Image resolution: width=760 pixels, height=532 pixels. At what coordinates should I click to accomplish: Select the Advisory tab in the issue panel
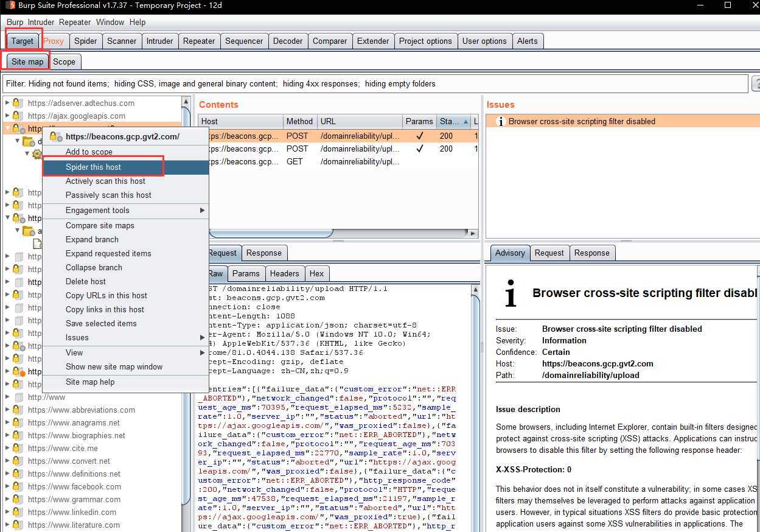[x=510, y=253]
